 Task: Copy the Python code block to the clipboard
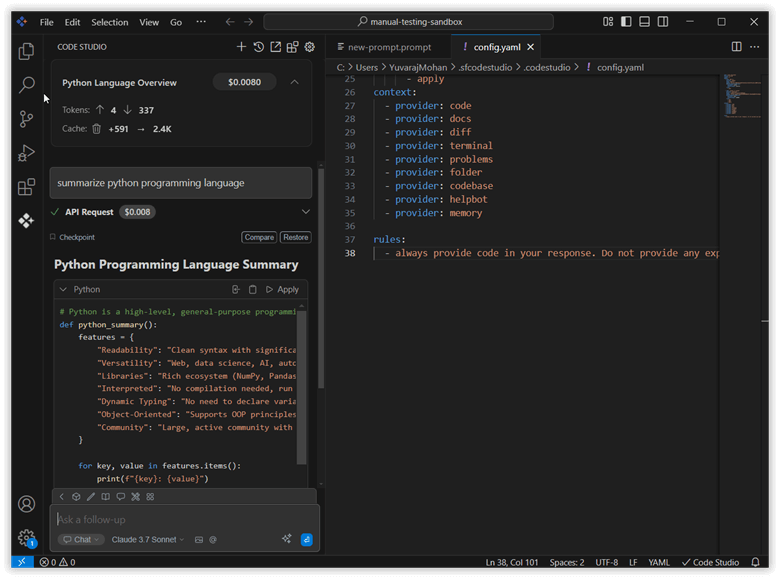(x=253, y=290)
